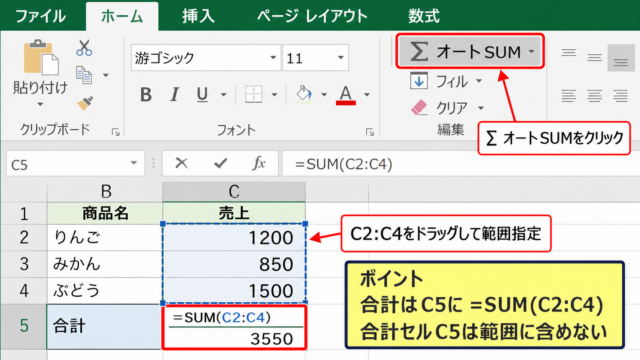Select column C header

[x=234, y=191]
